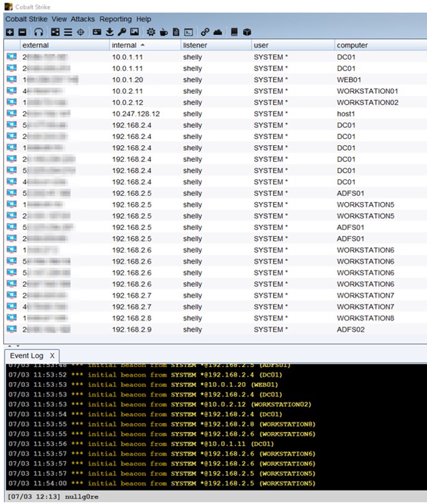This screenshot has width=427, height=504.
Task: Click the log entry for 10.0.2.12 (WORKSTATION02)
Action: pos(159,404)
